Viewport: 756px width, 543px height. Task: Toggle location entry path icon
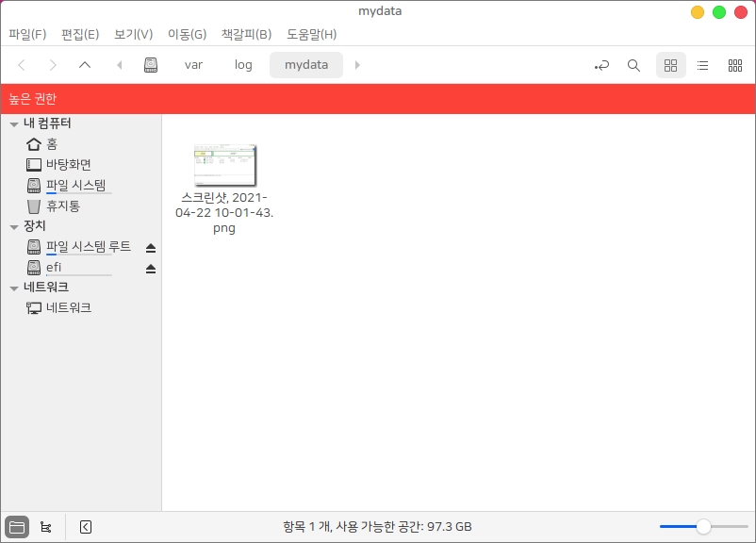[601, 65]
